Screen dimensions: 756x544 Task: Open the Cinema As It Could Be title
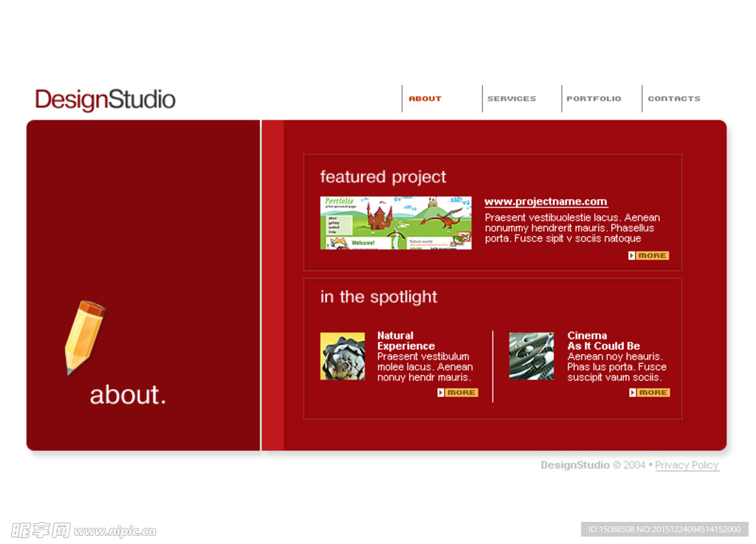(x=603, y=341)
